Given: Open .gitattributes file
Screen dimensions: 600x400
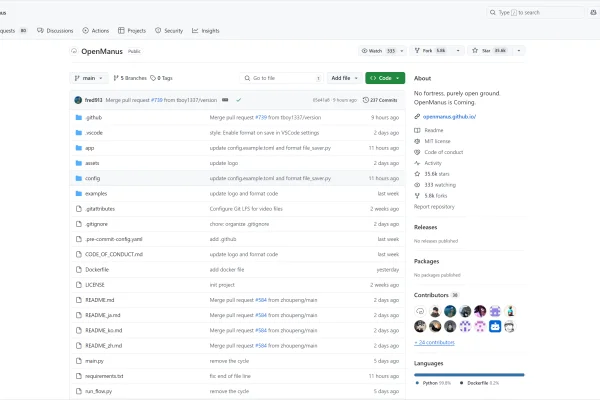Looking at the screenshot, I should [x=100, y=209].
